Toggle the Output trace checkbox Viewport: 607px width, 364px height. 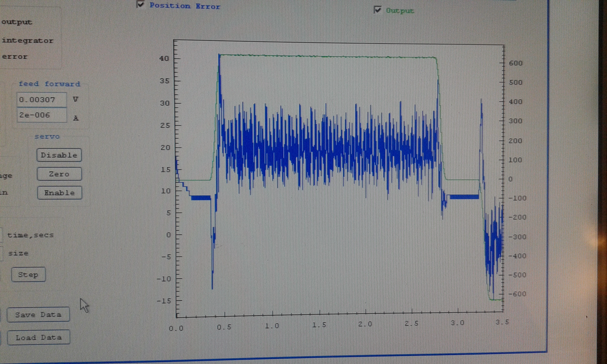click(x=377, y=10)
